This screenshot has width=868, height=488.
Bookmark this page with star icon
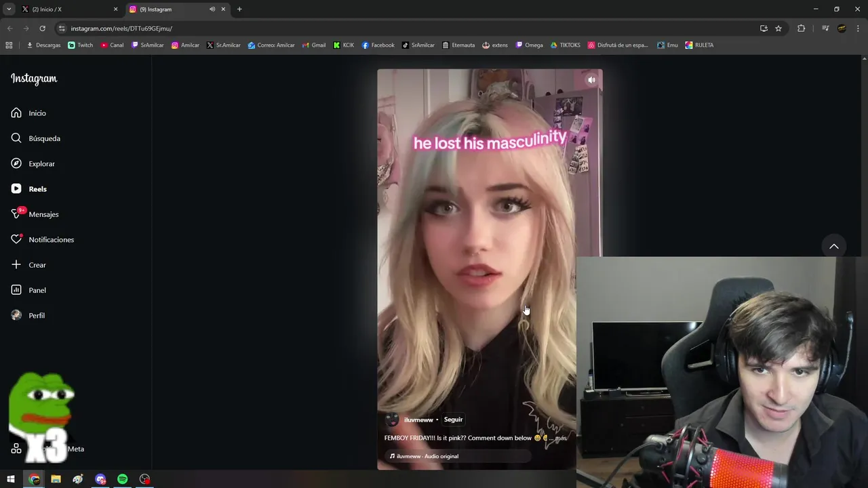click(778, 28)
